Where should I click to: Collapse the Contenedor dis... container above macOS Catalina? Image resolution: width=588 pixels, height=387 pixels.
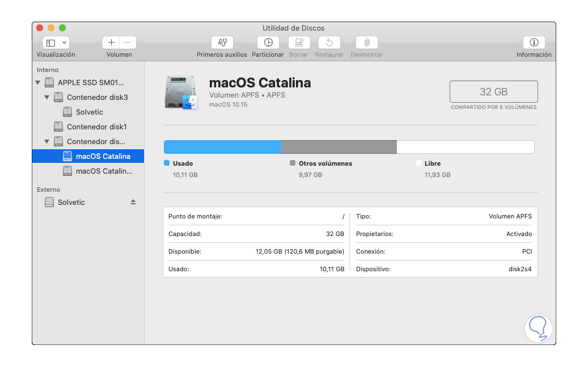(47, 142)
